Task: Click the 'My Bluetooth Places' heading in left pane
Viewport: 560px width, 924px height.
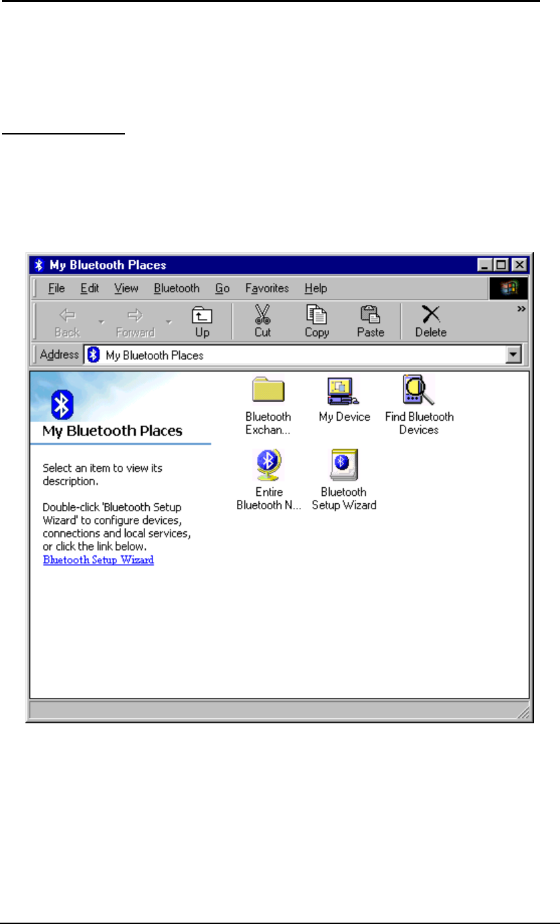Action: pos(112,431)
